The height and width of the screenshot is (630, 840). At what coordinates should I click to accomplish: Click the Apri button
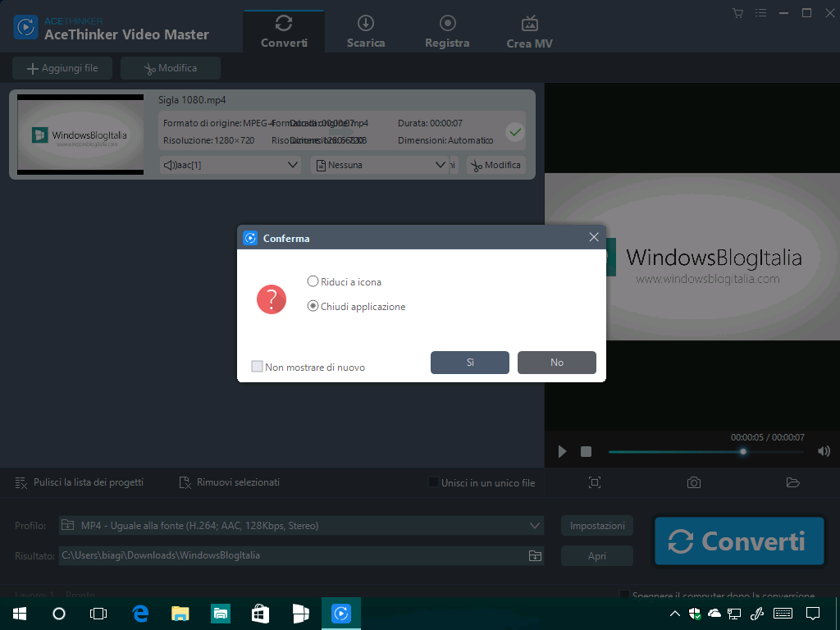pos(597,556)
